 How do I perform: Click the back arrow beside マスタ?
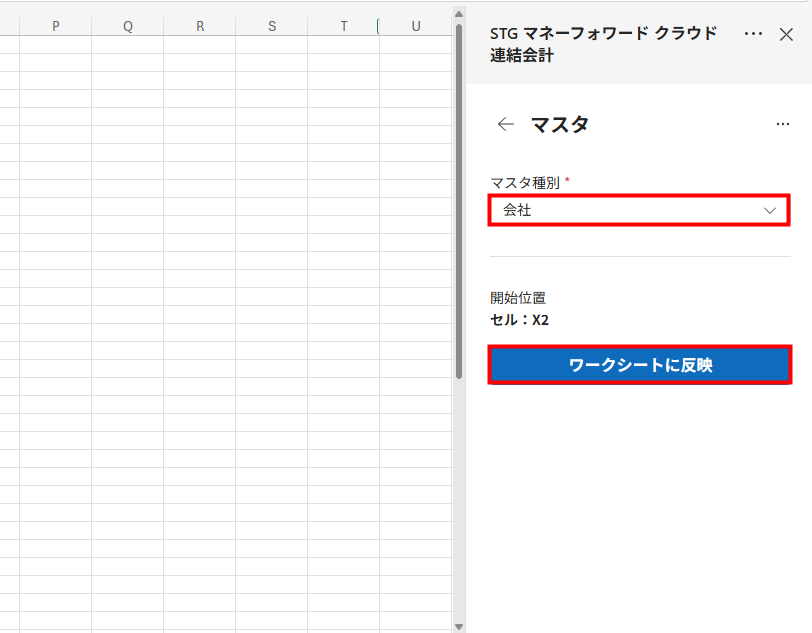pyautogui.click(x=506, y=124)
